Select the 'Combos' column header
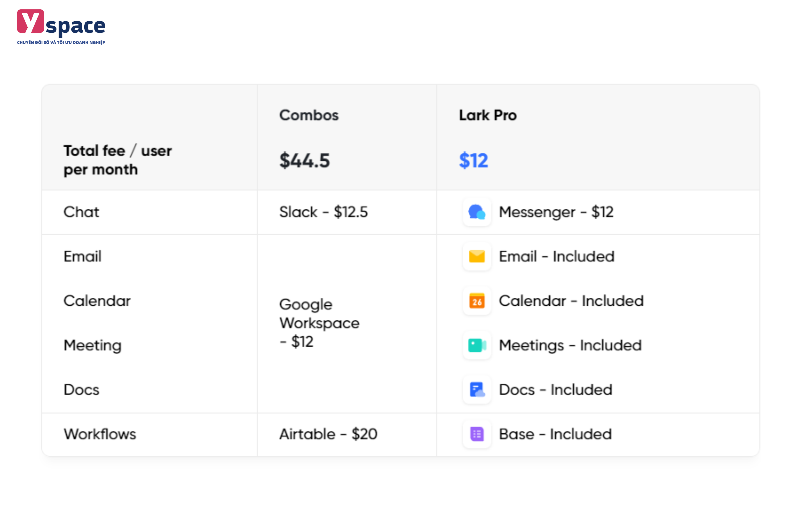The height and width of the screenshot is (532, 798). [309, 115]
